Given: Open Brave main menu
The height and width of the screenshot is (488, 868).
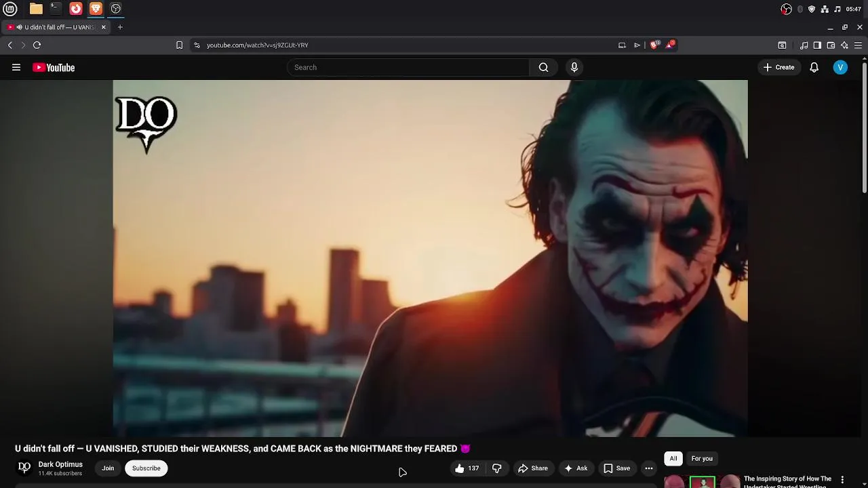Looking at the screenshot, I should pos(858,45).
